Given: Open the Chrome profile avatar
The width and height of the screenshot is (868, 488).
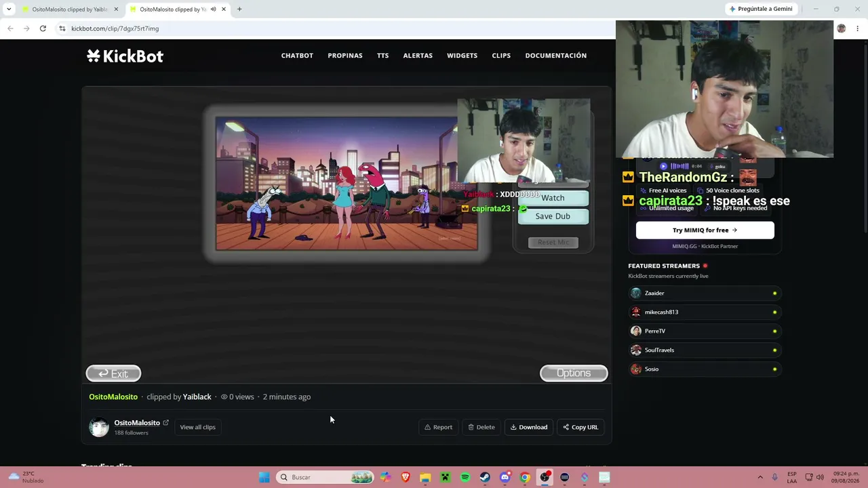Looking at the screenshot, I should point(842,28).
